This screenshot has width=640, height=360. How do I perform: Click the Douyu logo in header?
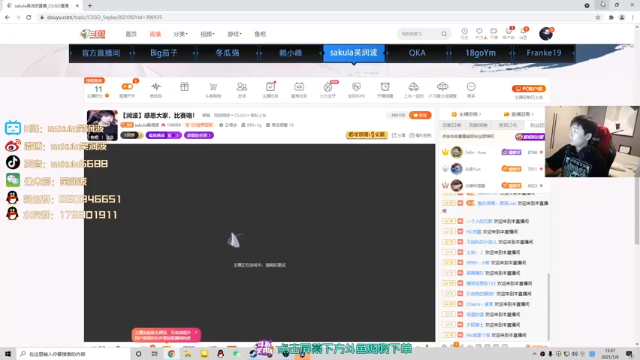pyautogui.click(x=93, y=34)
